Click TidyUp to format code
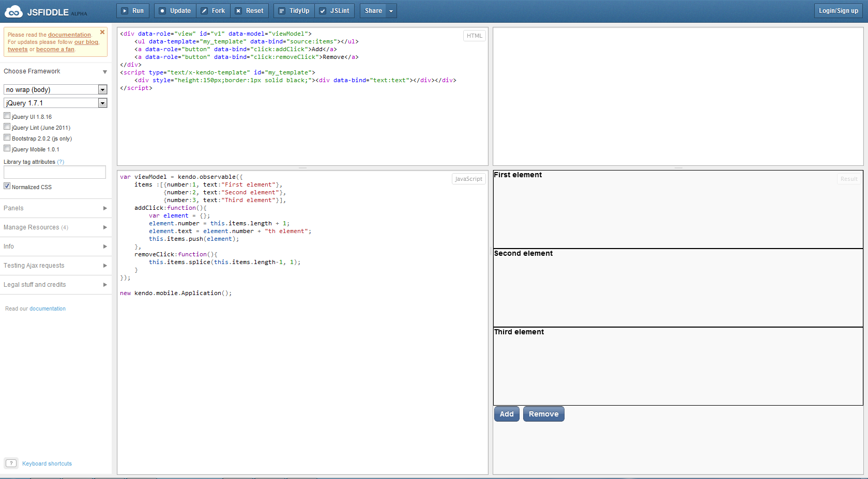868x479 pixels. click(x=294, y=11)
